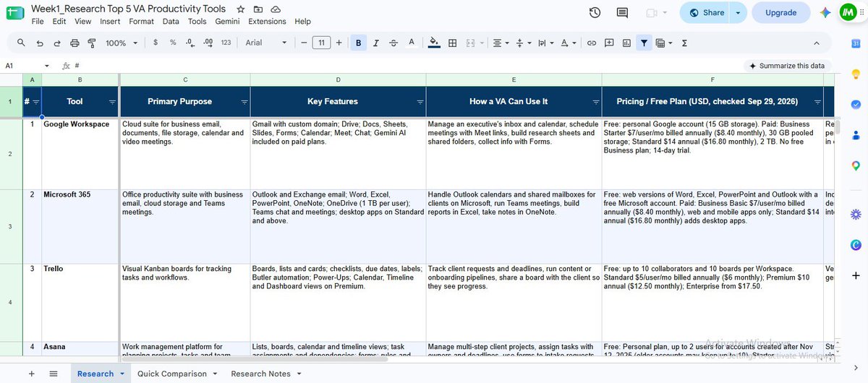Insert a link
The width and height of the screenshot is (868, 383).
(592, 43)
